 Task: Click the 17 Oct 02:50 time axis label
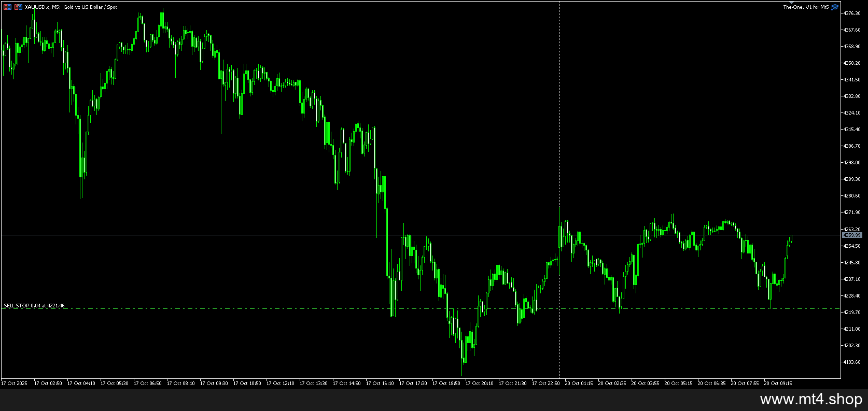click(x=48, y=384)
